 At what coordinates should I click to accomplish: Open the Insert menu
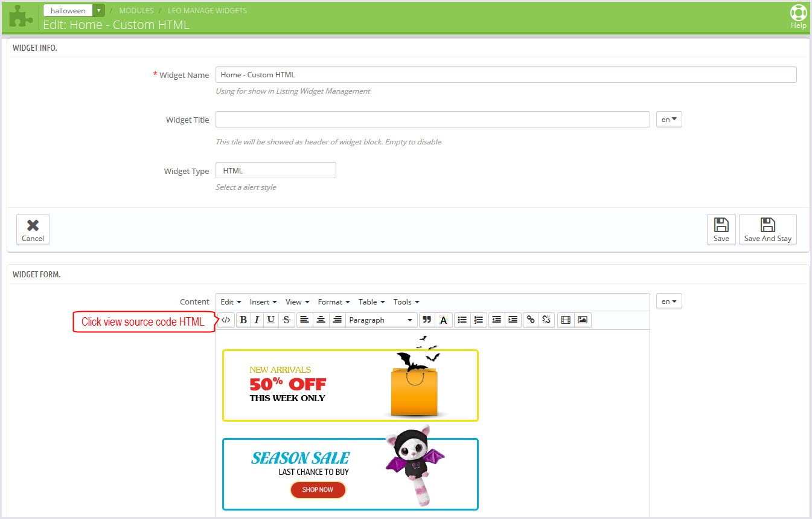[x=263, y=302]
